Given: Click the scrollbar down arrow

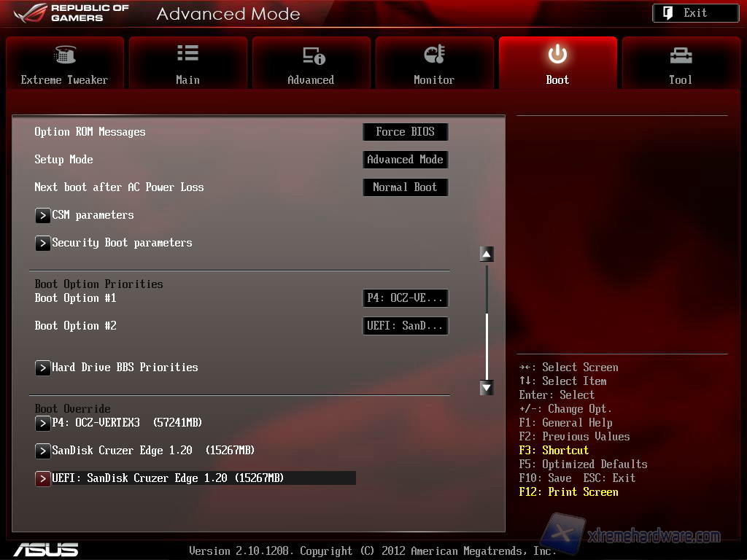Looking at the screenshot, I should coord(487,388).
